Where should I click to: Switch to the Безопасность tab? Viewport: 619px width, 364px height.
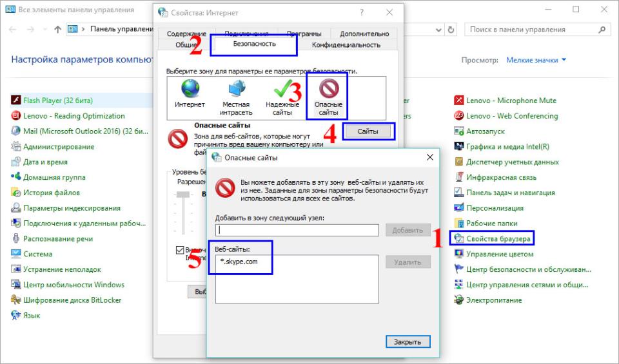click(x=254, y=44)
